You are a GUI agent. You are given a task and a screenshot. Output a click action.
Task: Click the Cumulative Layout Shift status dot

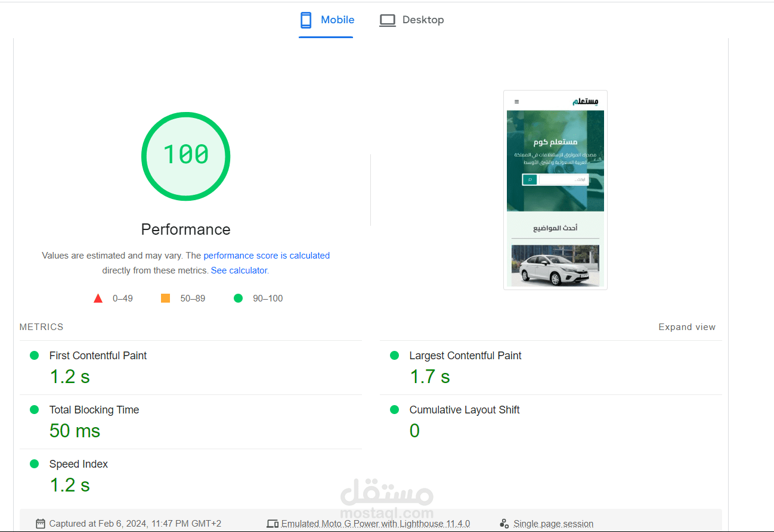394,410
